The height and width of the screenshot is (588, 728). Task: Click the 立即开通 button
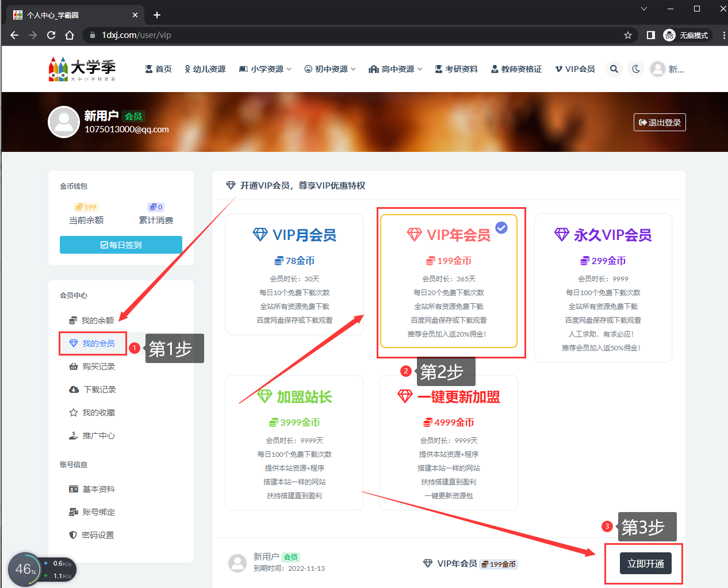(645, 564)
